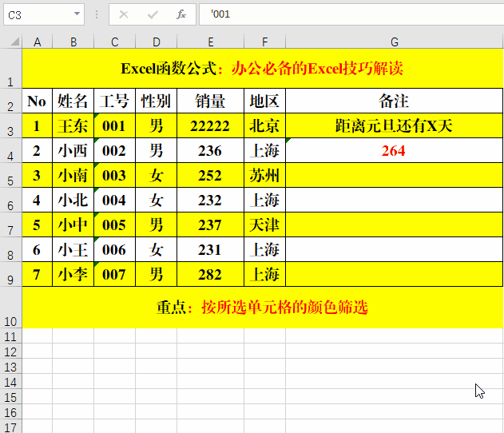Screen dimensions: 504x433
Task: Select the cell containing '007'
Action: (114, 274)
